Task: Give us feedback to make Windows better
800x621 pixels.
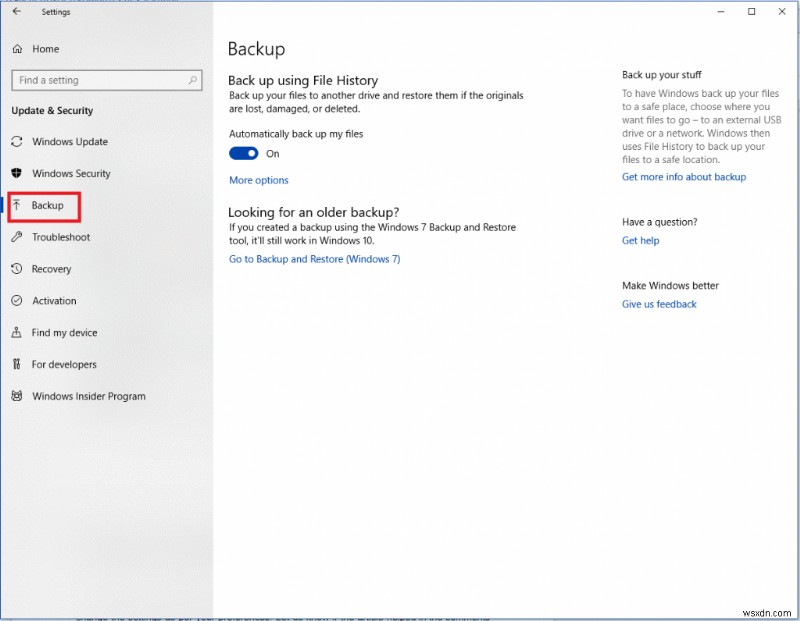Action: (659, 304)
